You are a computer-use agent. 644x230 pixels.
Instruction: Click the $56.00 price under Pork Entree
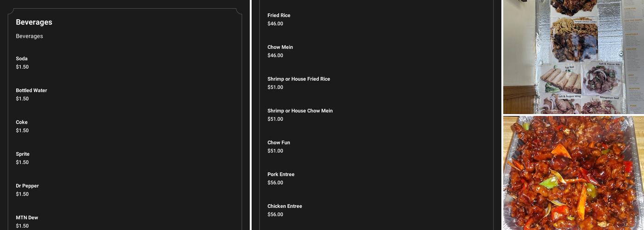pos(275,183)
